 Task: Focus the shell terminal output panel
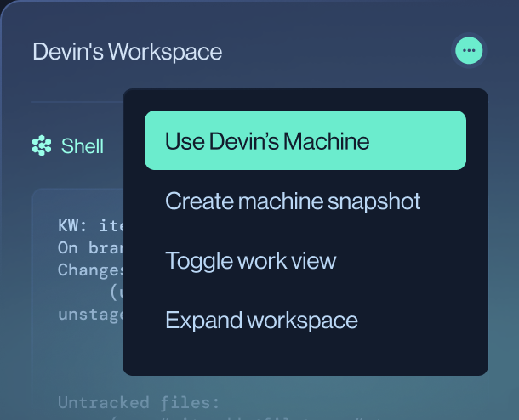click(77, 357)
